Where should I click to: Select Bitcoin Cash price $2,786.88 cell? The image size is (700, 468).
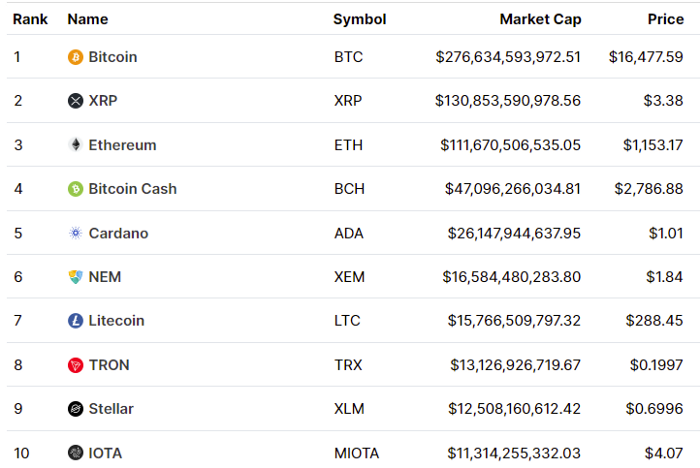pos(648,189)
